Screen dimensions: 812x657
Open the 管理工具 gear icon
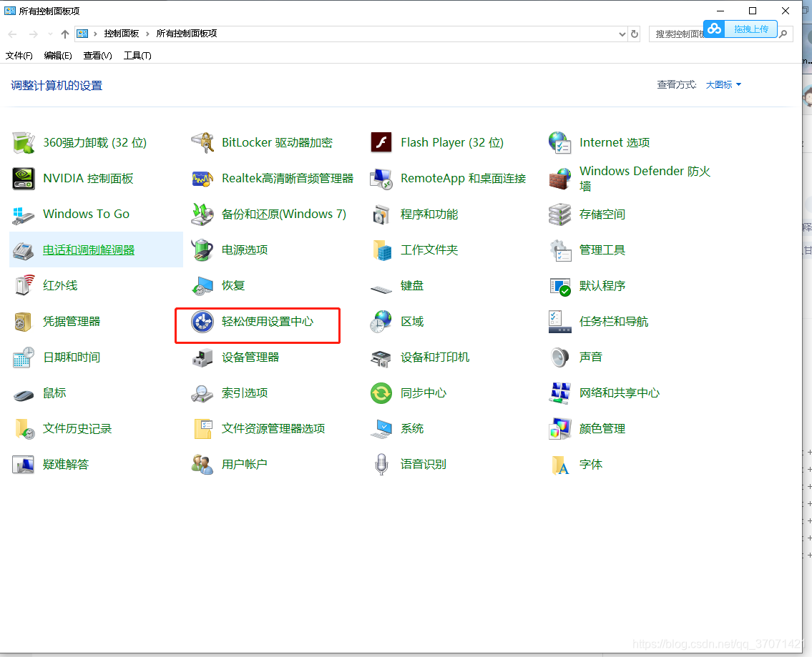pos(559,250)
